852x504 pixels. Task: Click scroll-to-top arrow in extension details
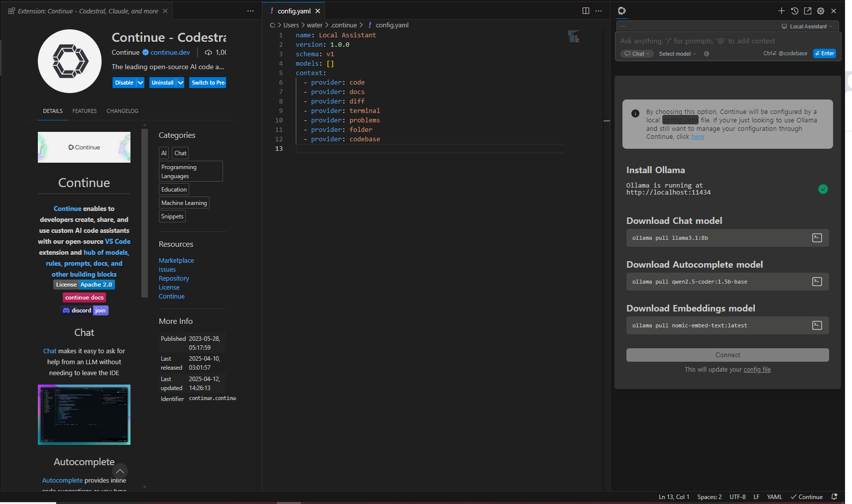120,471
